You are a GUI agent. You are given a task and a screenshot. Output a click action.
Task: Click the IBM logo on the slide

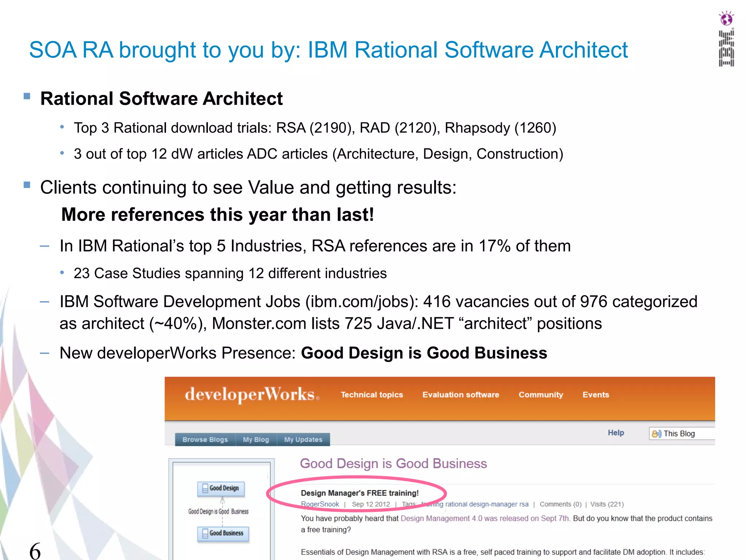pyautogui.click(x=726, y=48)
